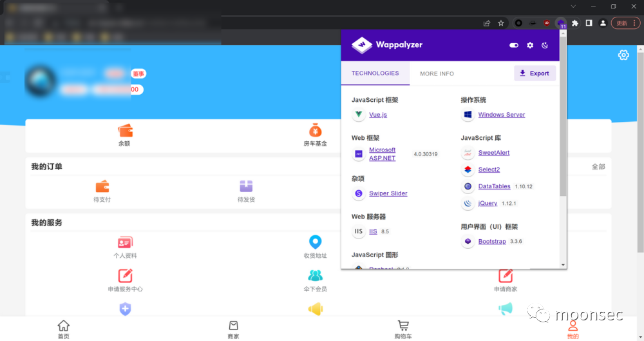Open the Wappalyzer extension toolbar icon
The image size is (644, 341).
pyautogui.click(x=561, y=23)
